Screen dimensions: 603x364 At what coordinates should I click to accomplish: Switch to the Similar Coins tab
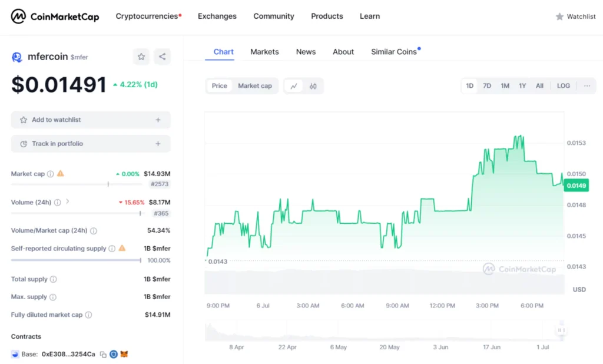(394, 52)
